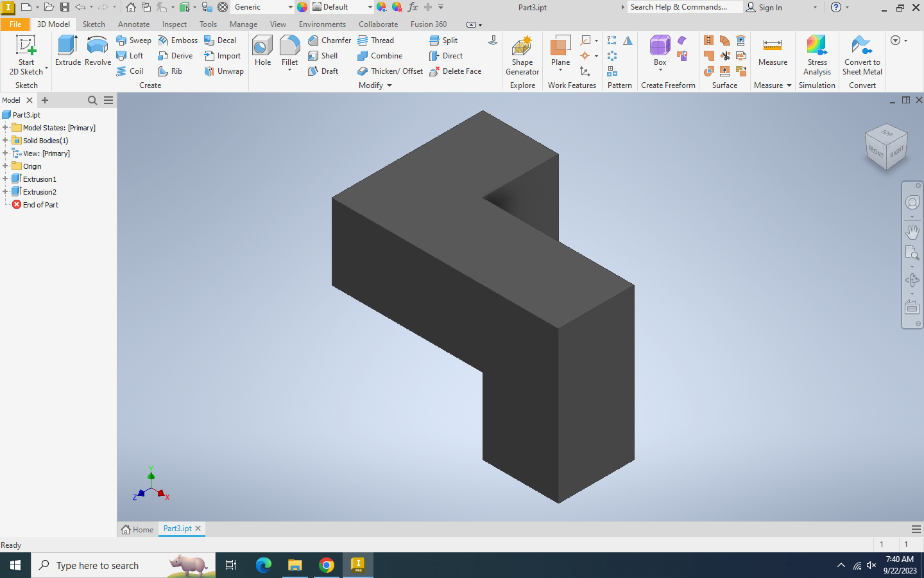Click the Measure tool
This screenshot has height=578, width=924.
(x=773, y=51)
